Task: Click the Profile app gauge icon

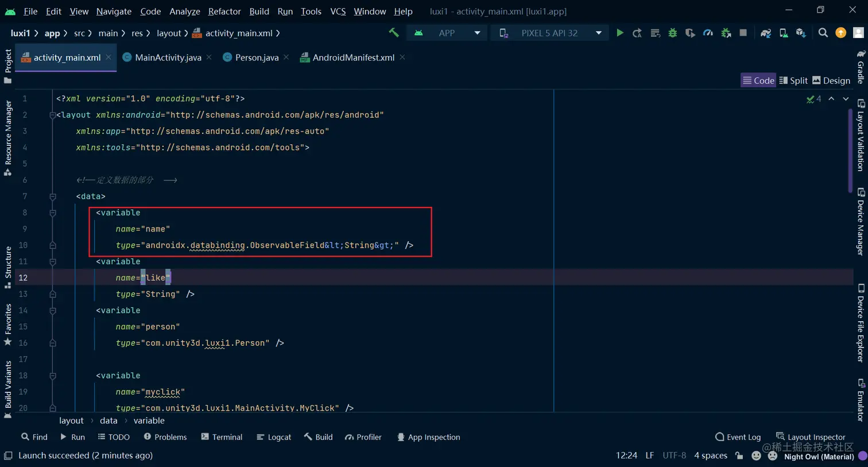Action: pos(708,33)
